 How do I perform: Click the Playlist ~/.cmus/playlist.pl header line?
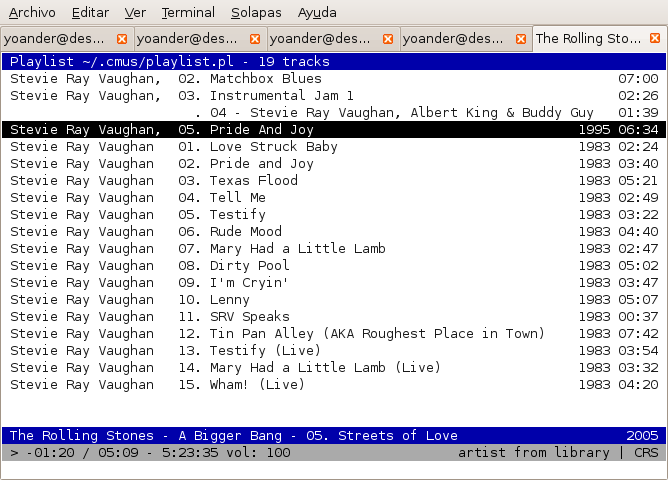click(334, 62)
